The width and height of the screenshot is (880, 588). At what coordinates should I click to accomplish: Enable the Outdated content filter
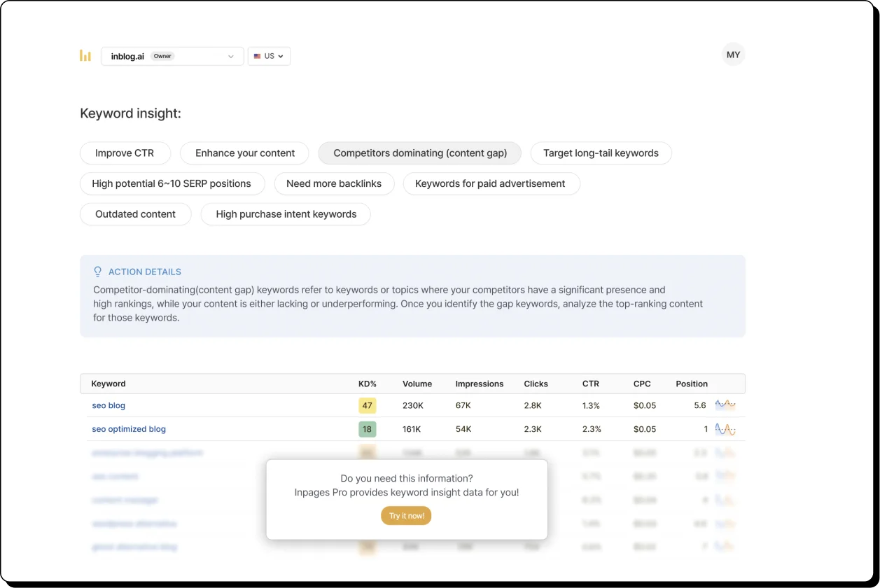coord(135,214)
